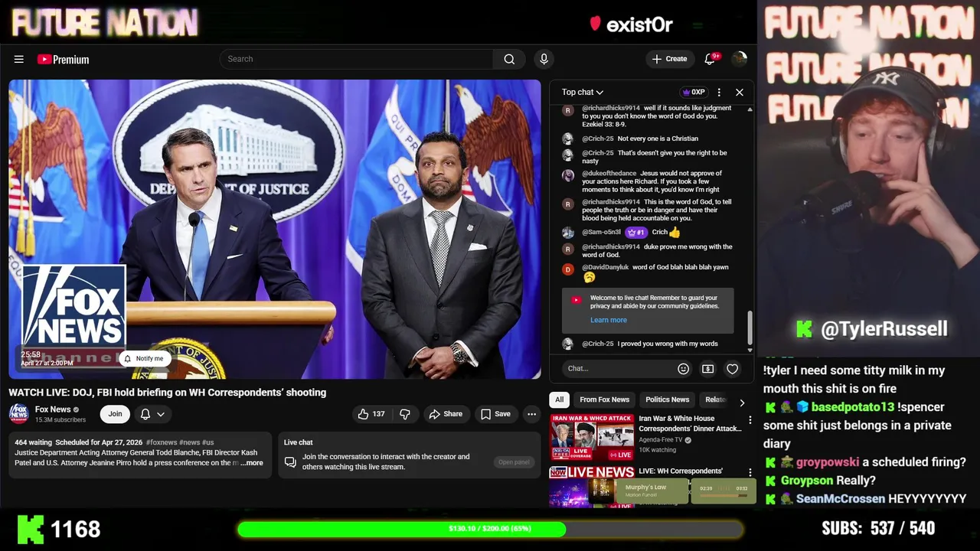
Task: Click the @dukeofthedance chat username
Action: click(609, 174)
